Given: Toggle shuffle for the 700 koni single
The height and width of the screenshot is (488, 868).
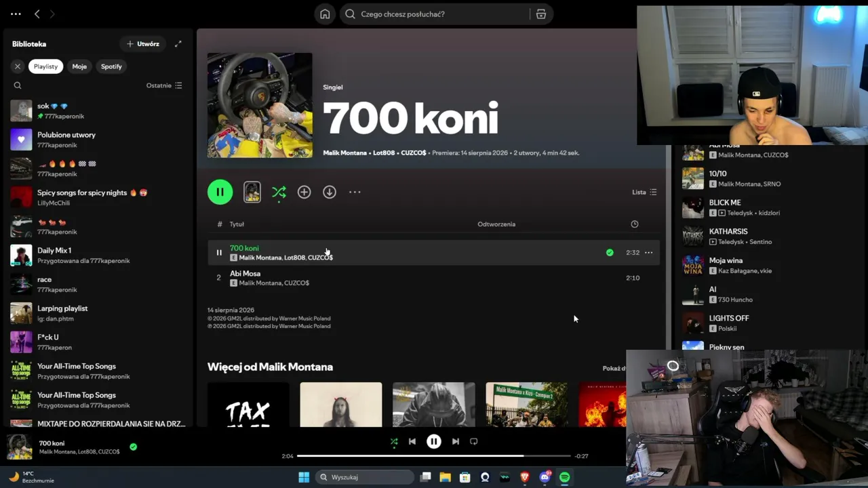Looking at the screenshot, I should click(279, 192).
